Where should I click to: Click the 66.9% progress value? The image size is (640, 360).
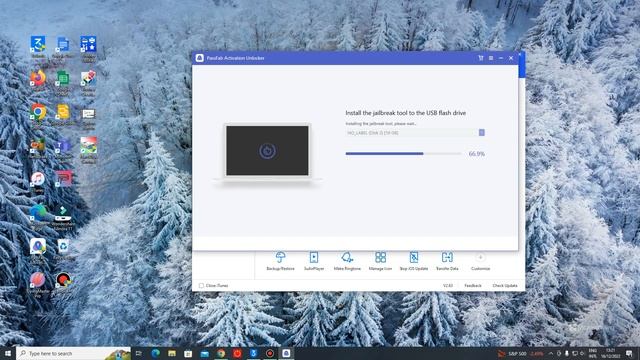pyautogui.click(x=477, y=154)
